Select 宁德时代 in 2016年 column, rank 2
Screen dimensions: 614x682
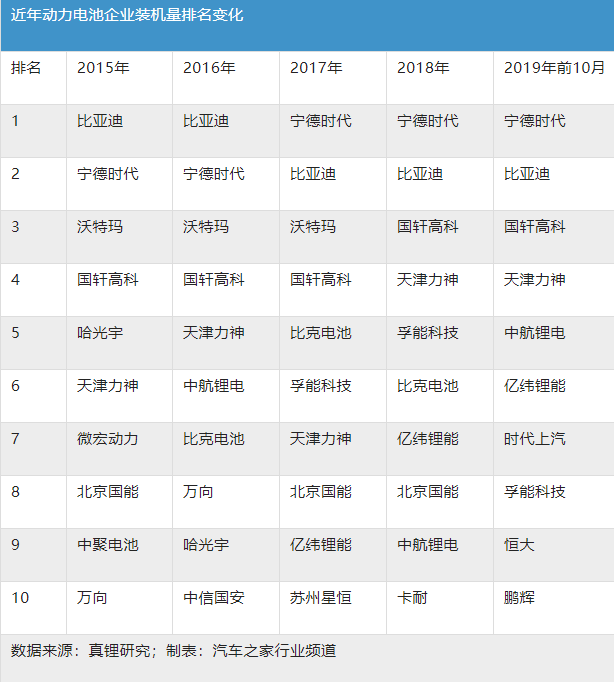tap(214, 174)
